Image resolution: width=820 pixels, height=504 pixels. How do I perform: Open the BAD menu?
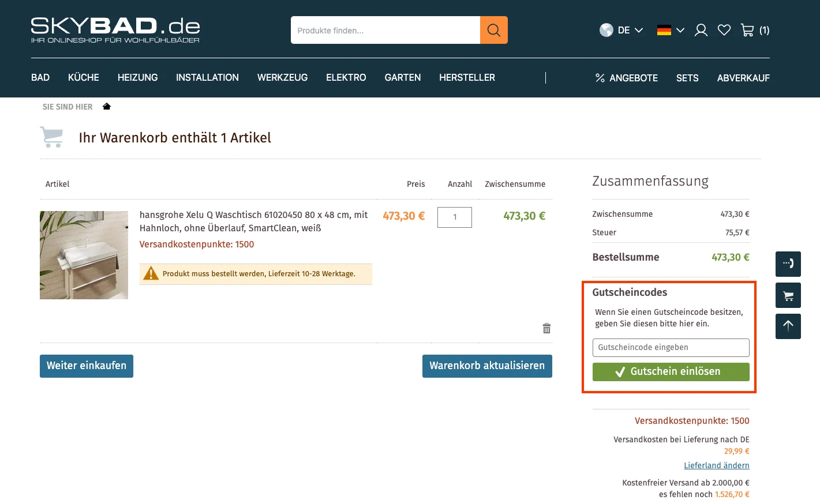tap(40, 77)
